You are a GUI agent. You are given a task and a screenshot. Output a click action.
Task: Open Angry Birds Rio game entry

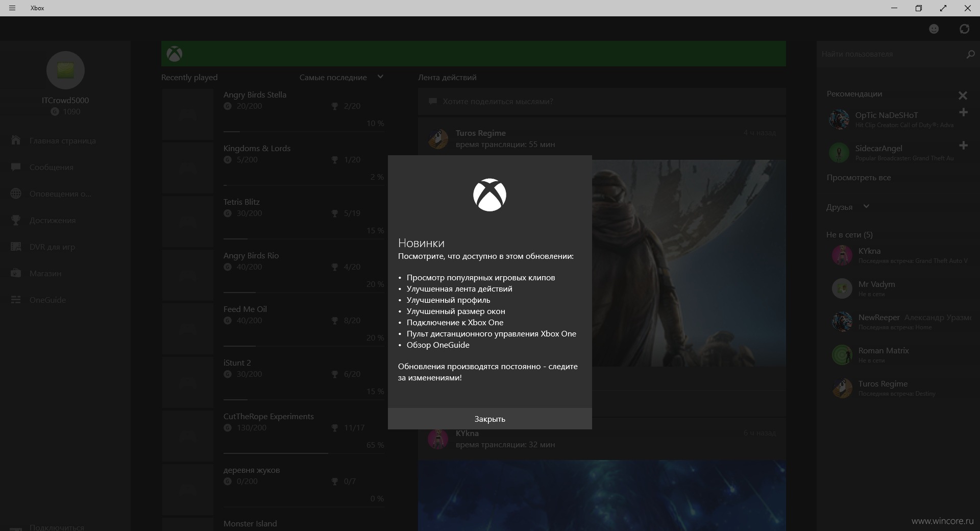pos(273,275)
